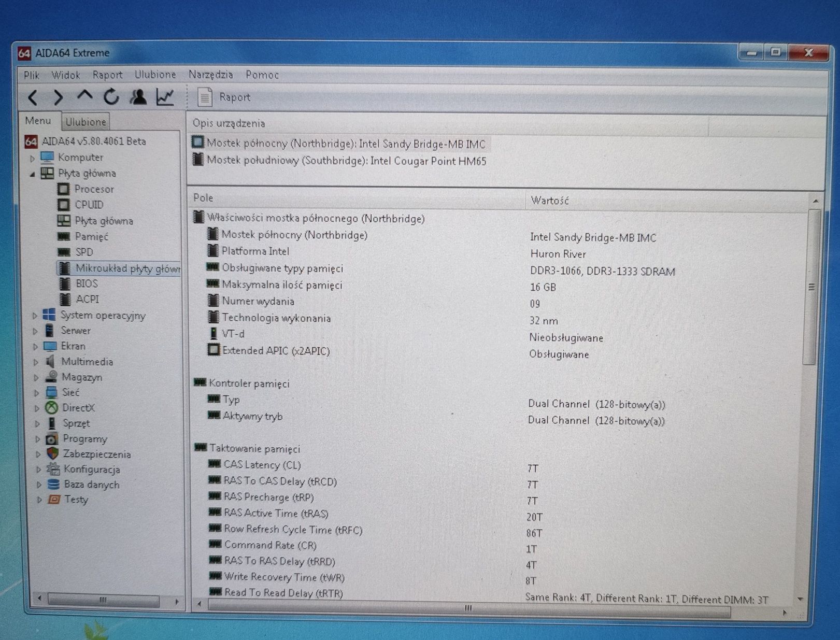Image resolution: width=840 pixels, height=640 pixels.
Task: Click the Pole column header
Action: [203, 198]
